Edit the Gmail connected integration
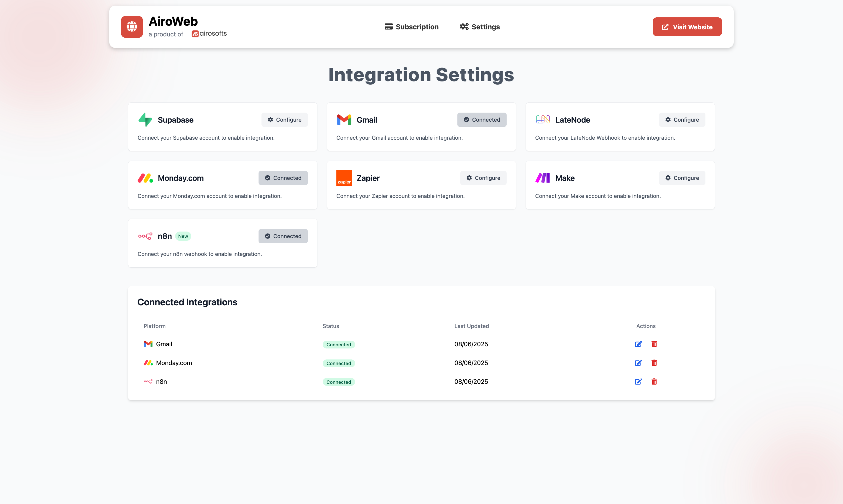The width and height of the screenshot is (843, 504). click(638, 344)
